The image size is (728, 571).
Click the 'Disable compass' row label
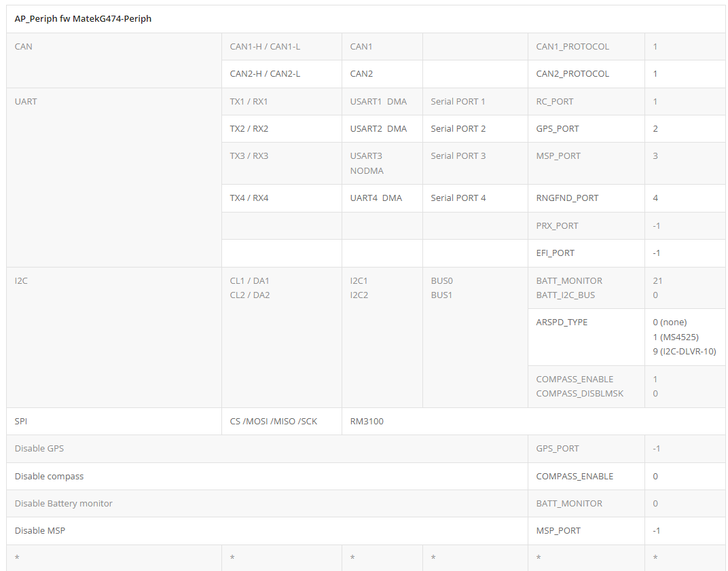click(x=49, y=477)
